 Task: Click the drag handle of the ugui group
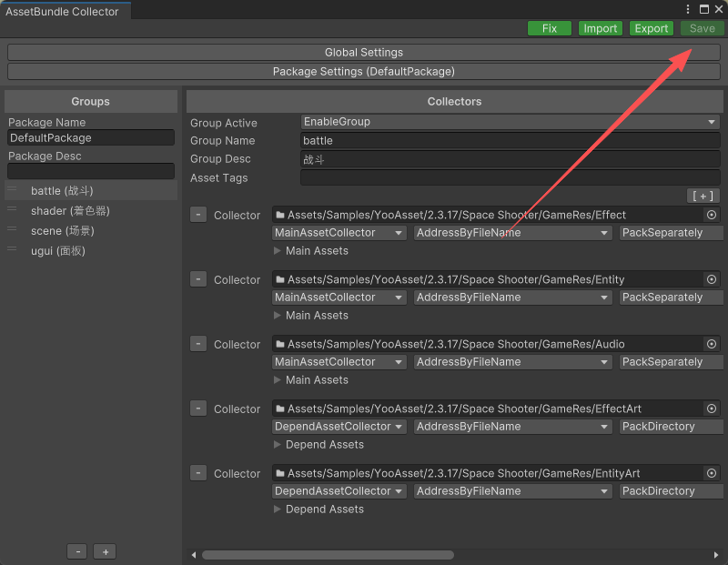(x=12, y=249)
